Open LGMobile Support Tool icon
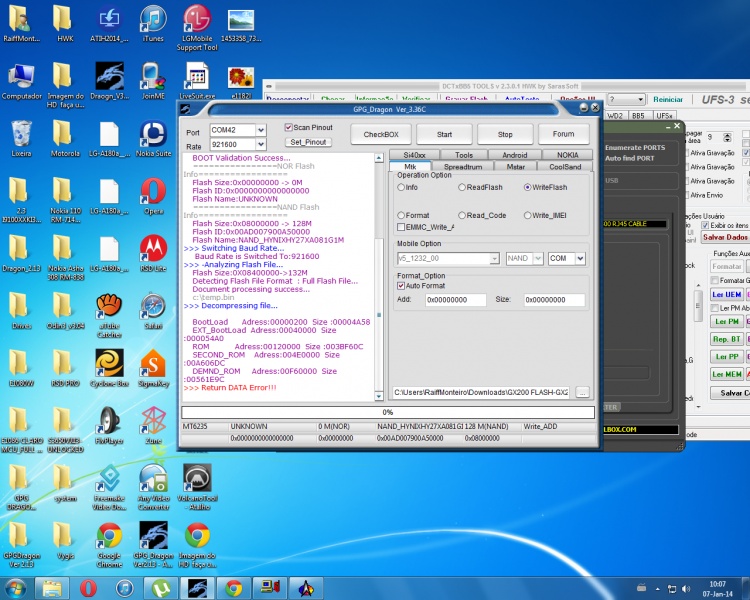 tap(197, 28)
